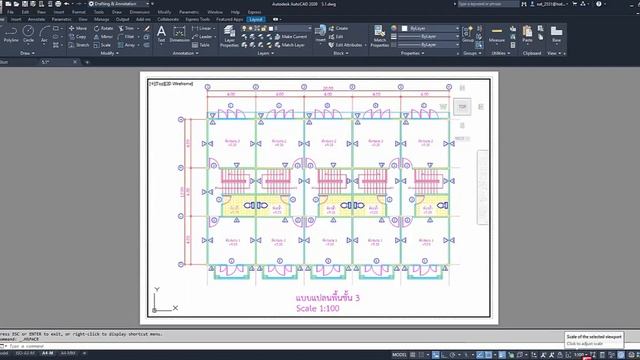Click the ViewCube TOP face
Viewport: 640px width, 360px height.
pos(462,107)
